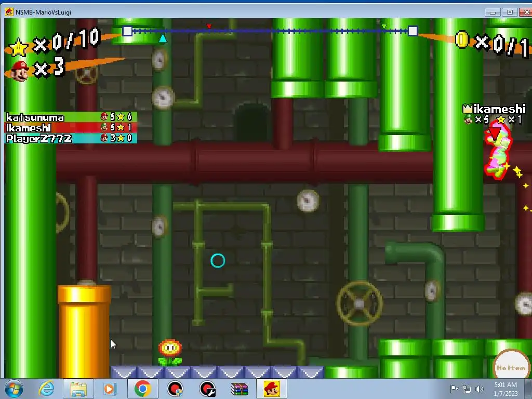Switch to Mario game taskbar icon
Screen dimensions: 532x399
tap(272, 389)
